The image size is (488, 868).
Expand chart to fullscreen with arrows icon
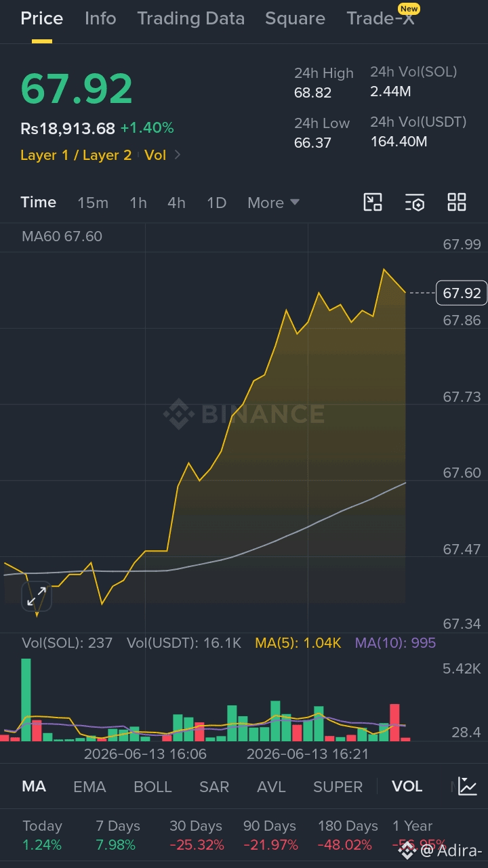(36, 597)
